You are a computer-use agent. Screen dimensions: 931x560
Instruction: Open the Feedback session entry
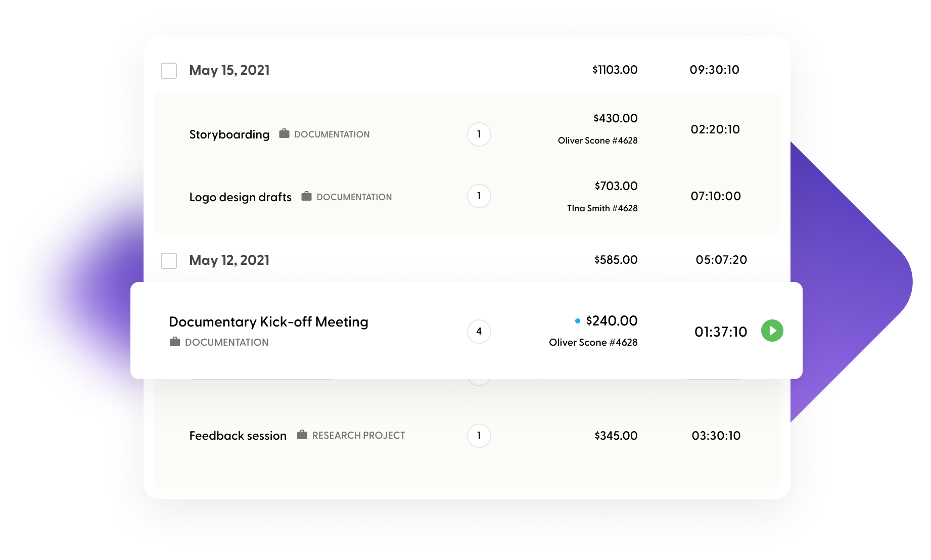[x=238, y=436]
